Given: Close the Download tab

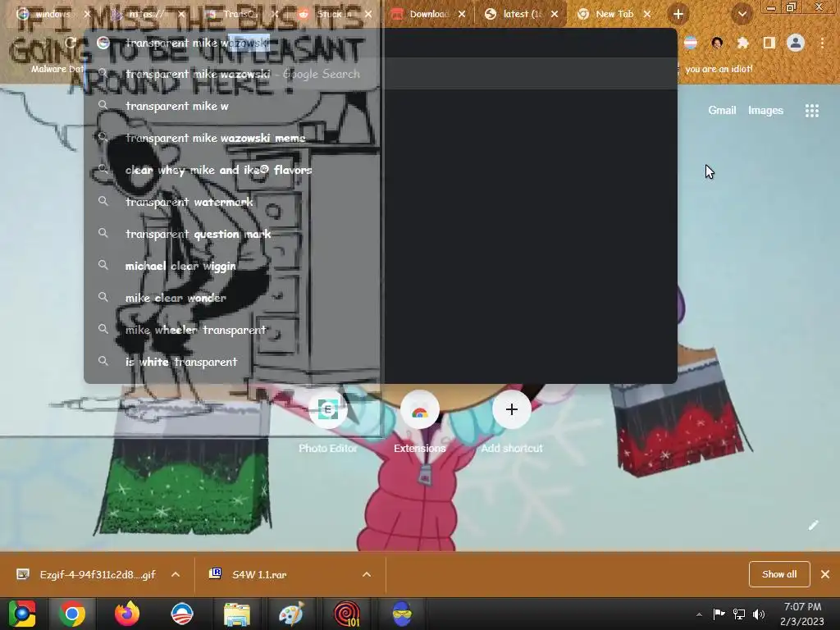Looking at the screenshot, I should point(462,15).
